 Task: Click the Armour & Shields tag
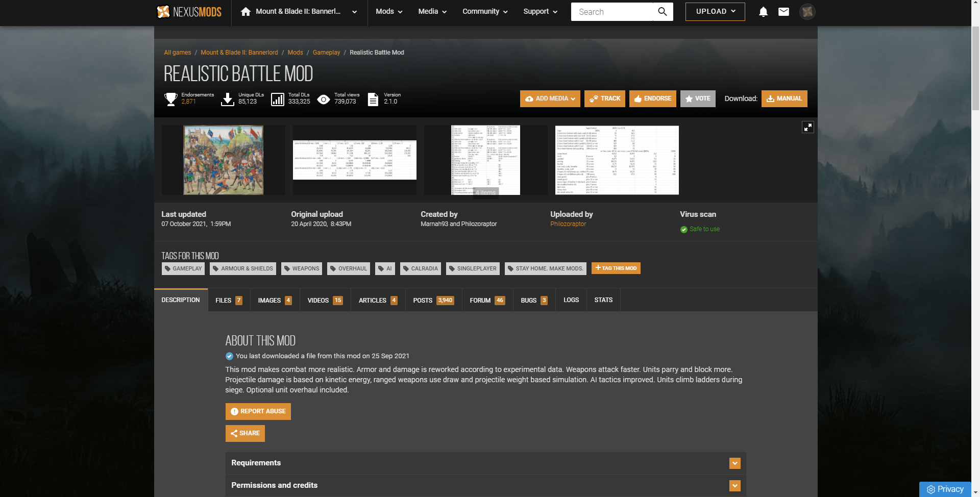click(243, 269)
